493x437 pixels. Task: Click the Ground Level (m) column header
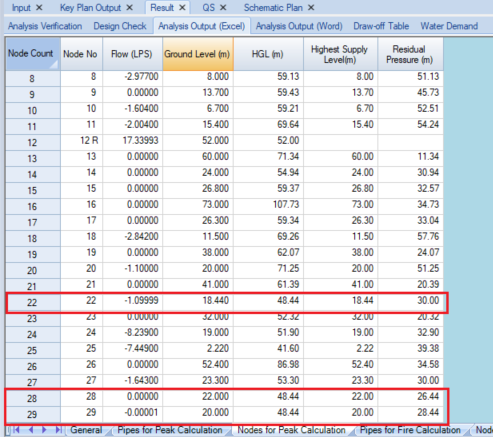[198, 54]
